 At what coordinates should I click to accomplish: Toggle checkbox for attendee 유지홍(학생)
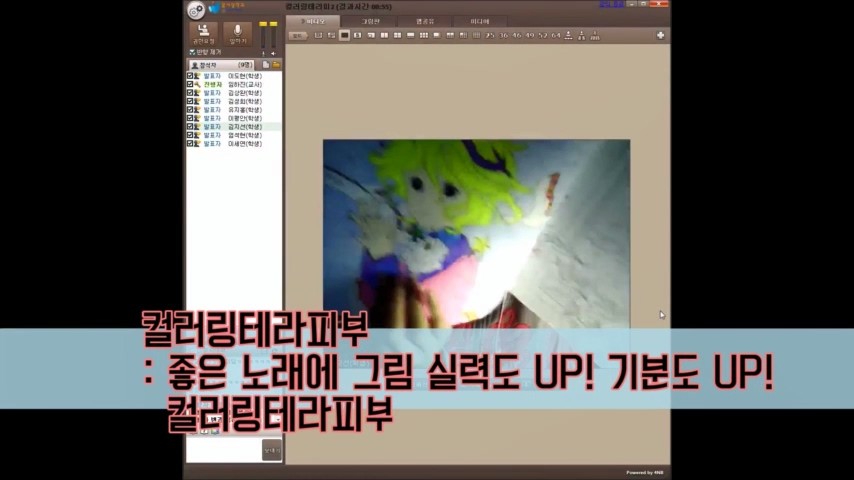click(x=190, y=110)
